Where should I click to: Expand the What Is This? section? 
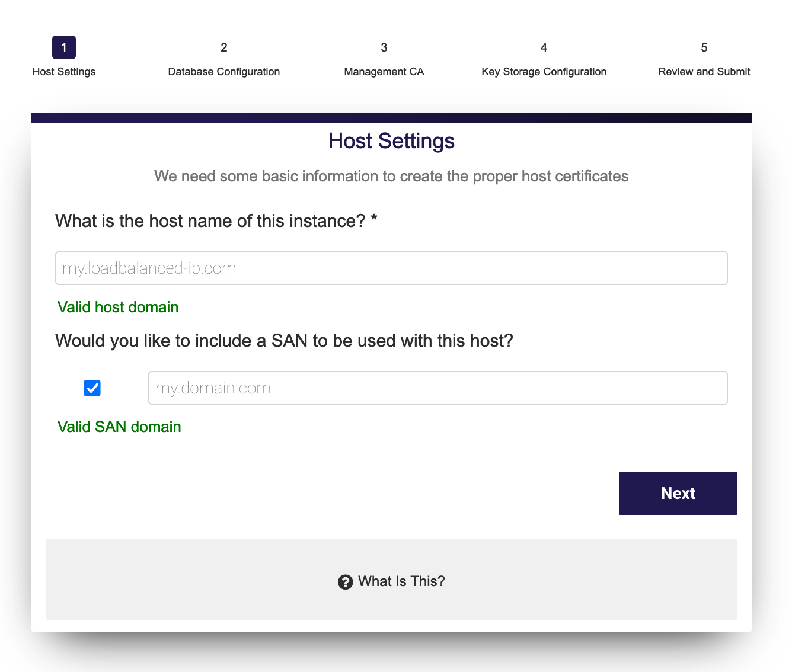pos(401,581)
